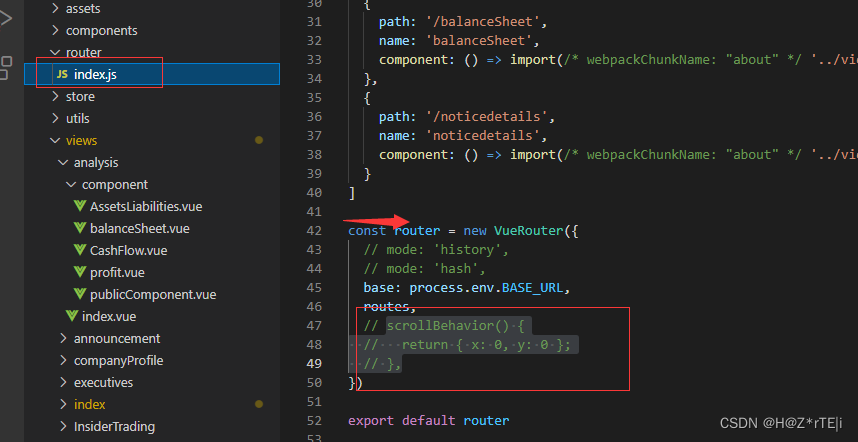Click Vue icon of index.vue
858x442 pixels.
pos(72,316)
